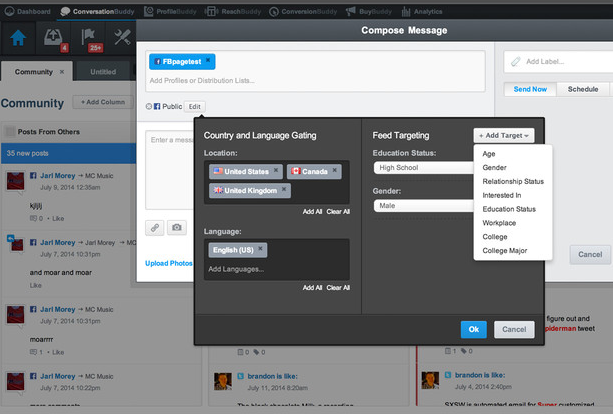Image resolution: width=613 pixels, height=414 pixels.
Task: Open the tools wrench icon
Action: coord(122,38)
